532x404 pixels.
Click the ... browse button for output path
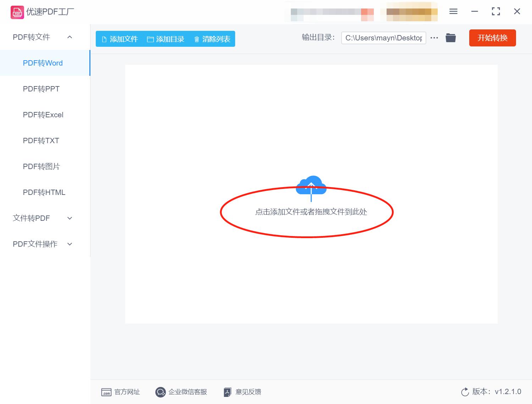pos(434,38)
